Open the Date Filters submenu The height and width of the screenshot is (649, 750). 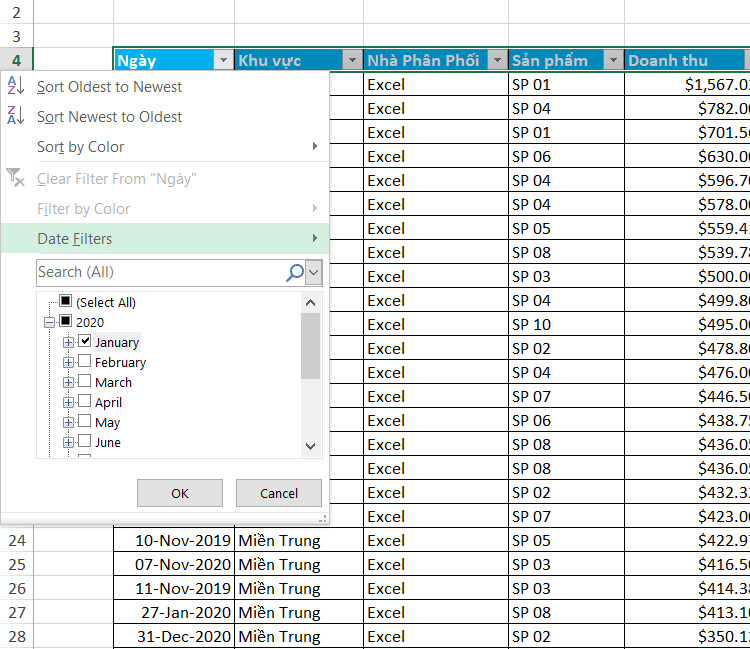[x=165, y=238]
